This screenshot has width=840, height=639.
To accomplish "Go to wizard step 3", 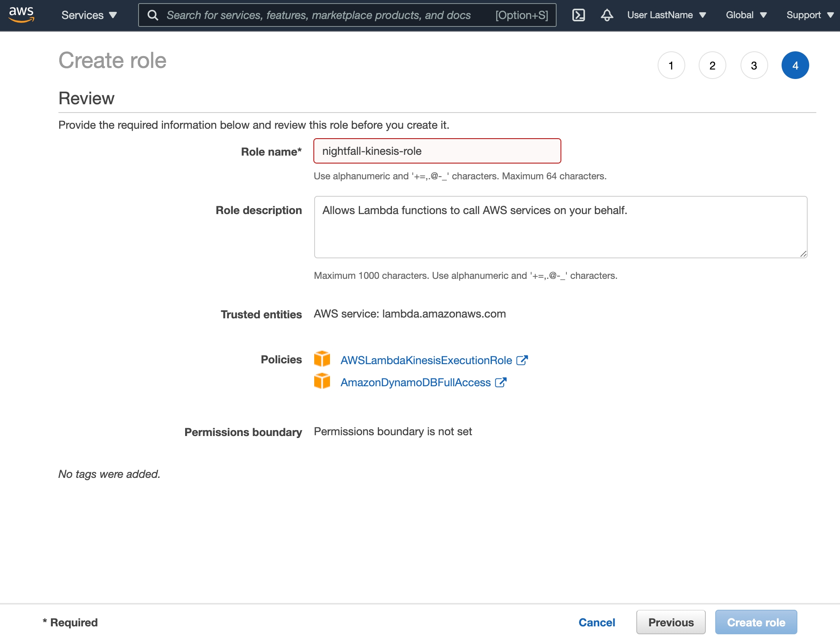I will pyautogui.click(x=754, y=65).
